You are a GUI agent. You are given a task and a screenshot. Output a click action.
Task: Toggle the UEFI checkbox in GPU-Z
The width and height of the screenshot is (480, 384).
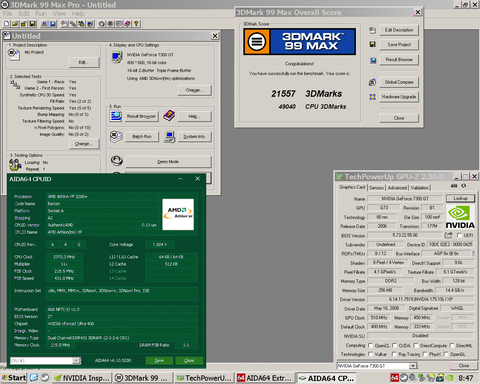tap(459, 235)
